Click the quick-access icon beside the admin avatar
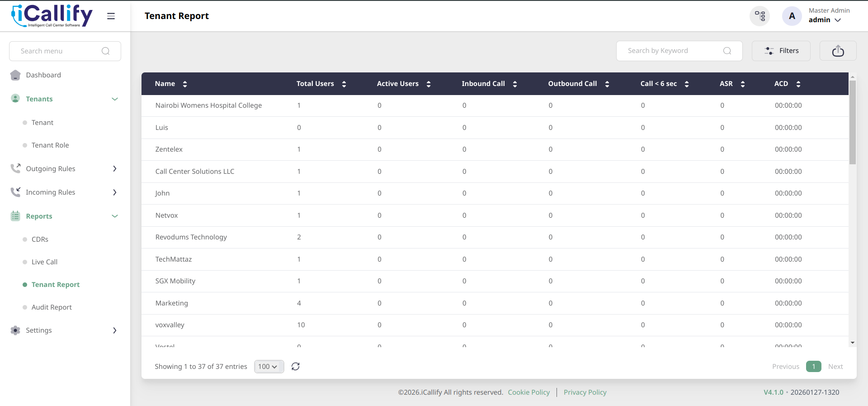Screen dimensions: 868x406 point(760,16)
